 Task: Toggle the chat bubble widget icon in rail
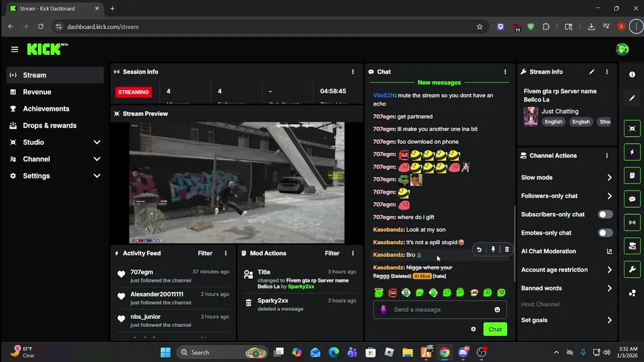click(632, 199)
